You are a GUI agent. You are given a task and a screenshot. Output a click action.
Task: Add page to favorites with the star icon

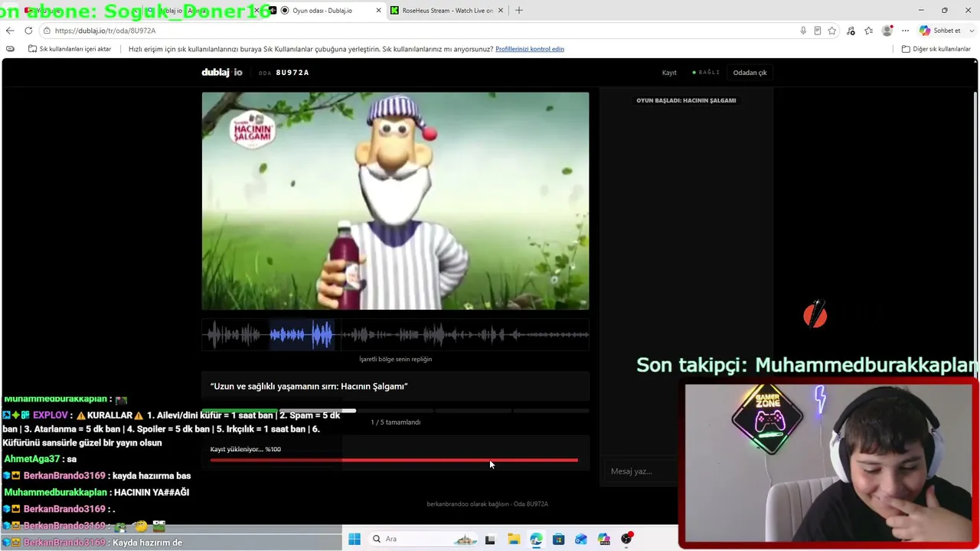832,31
